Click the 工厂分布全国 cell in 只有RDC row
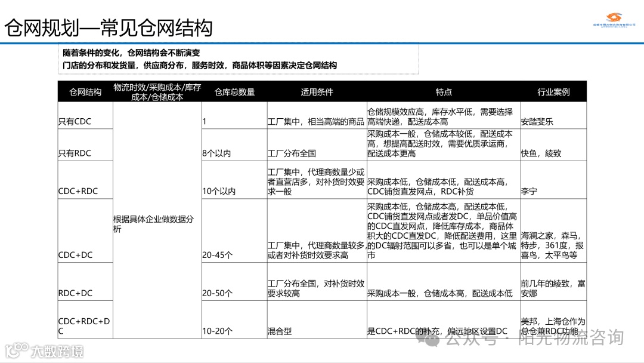The width and height of the screenshot is (644, 363). click(317, 144)
